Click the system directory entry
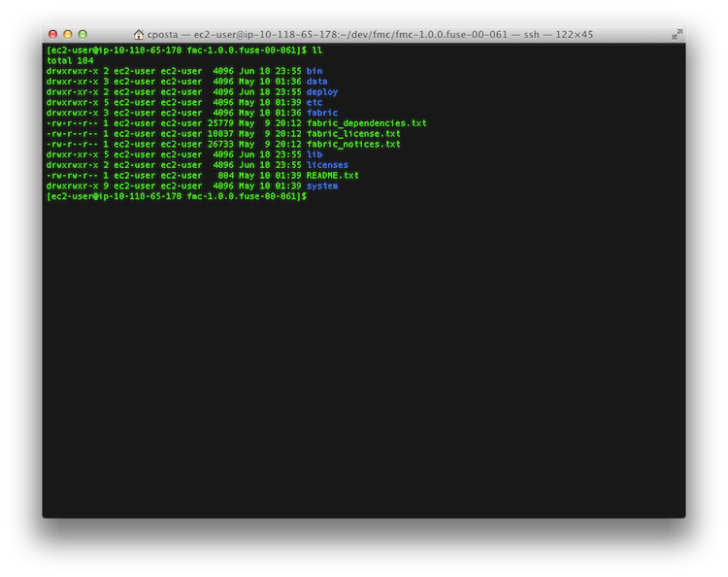Viewport: 728px width, 577px height. coord(322,186)
